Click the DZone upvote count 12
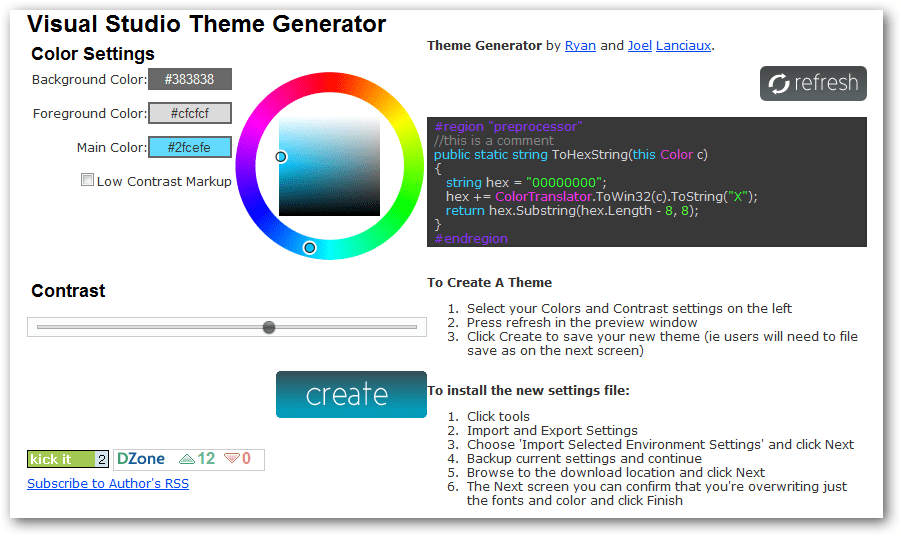This screenshot has height=536, width=901. [x=206, y=458]
